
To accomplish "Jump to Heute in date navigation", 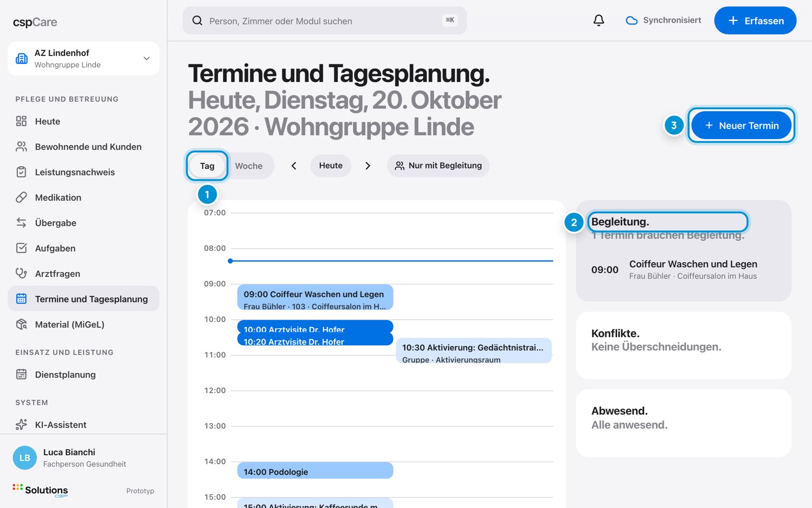I will click(x=331, y=166).
